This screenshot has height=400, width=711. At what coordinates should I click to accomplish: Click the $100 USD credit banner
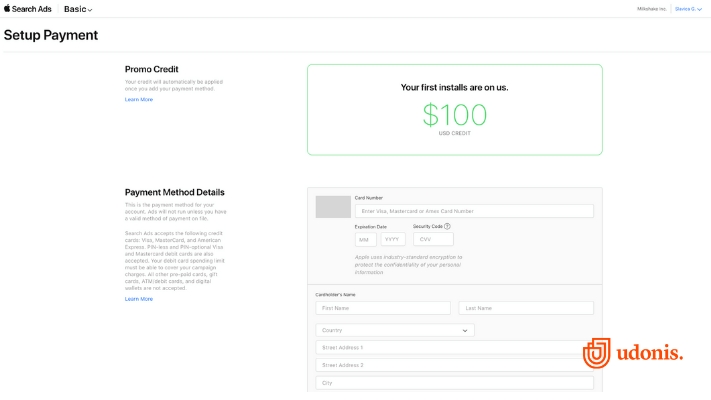[454, 110]
